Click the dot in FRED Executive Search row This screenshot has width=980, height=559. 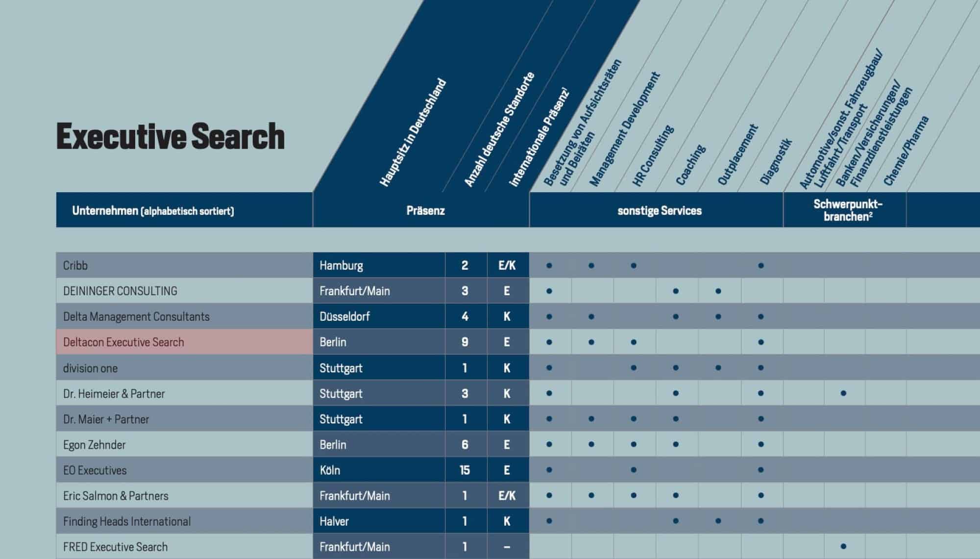[843, 546]
